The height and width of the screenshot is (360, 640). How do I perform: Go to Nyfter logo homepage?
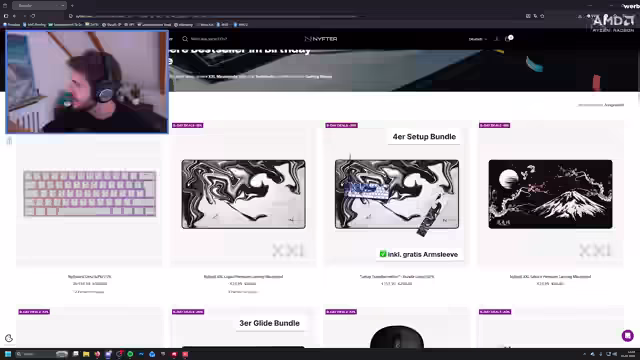pos(321,39)
